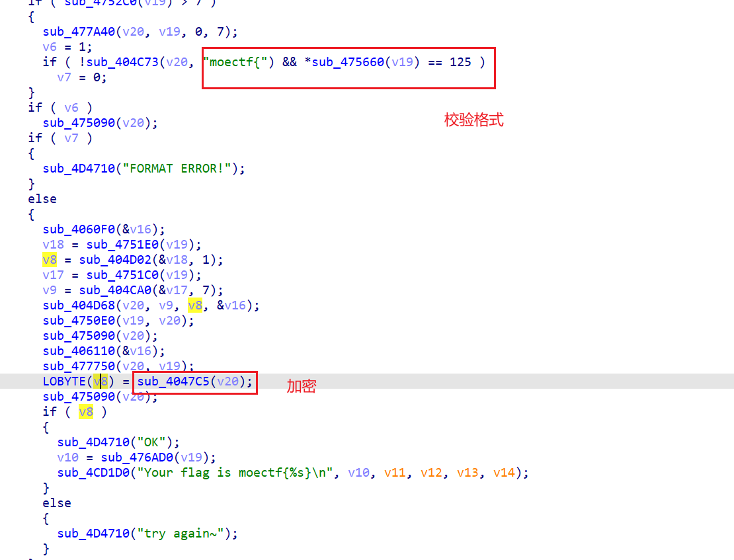Click LOBYTE macro on highlighted line
The image size is (734, 560).
point(64,381)
